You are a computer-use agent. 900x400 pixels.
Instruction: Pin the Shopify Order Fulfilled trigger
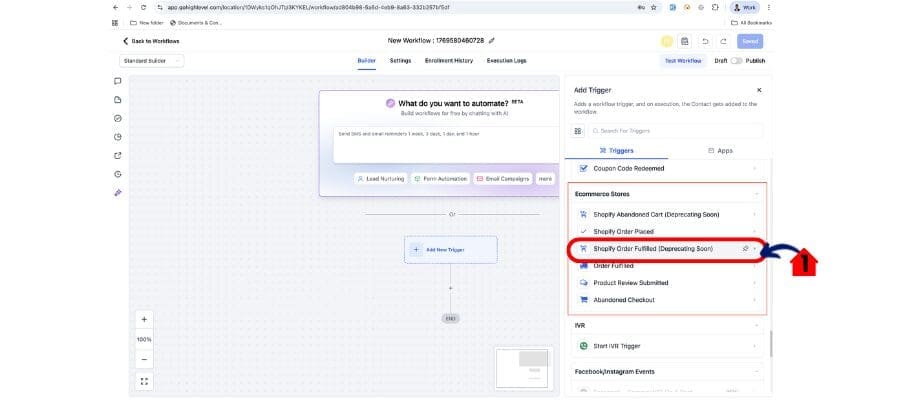coord(745,248)
